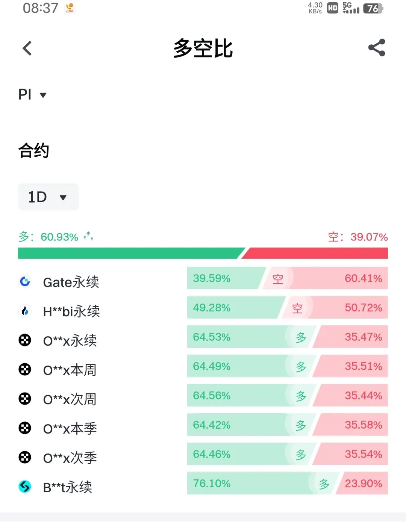
Task: Tap the Gate exchange logo icon
Action: (x=25, y=281)
